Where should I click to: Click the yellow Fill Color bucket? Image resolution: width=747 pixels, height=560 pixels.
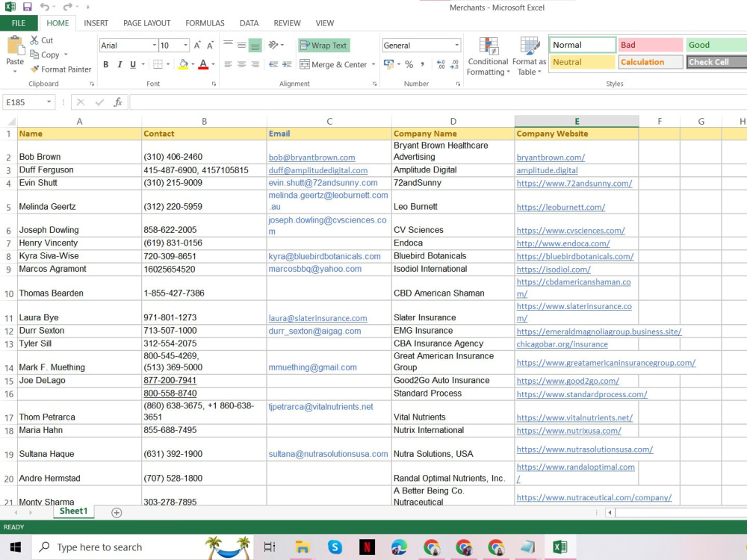point(184,64)
